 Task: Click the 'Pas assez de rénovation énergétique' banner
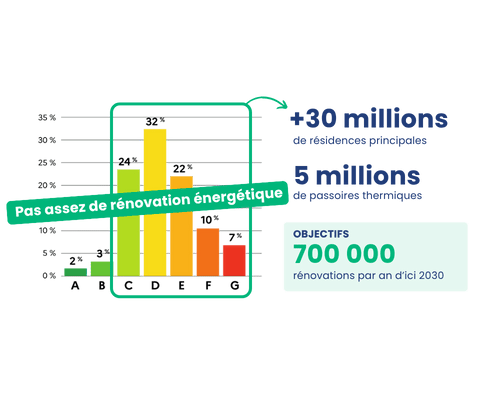click(x=148, y=203)
